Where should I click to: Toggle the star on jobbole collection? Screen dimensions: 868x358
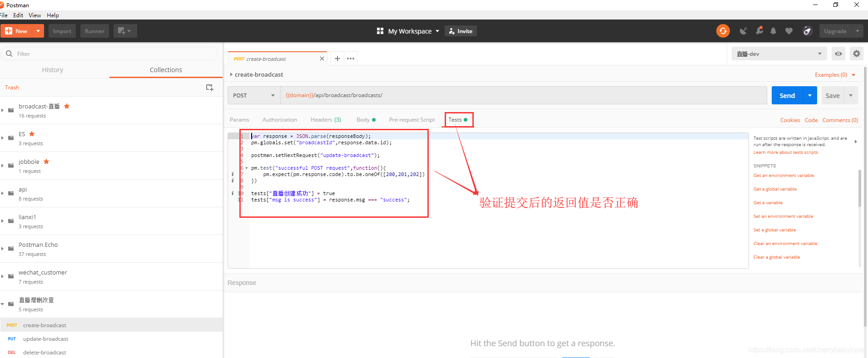point(46,162)
